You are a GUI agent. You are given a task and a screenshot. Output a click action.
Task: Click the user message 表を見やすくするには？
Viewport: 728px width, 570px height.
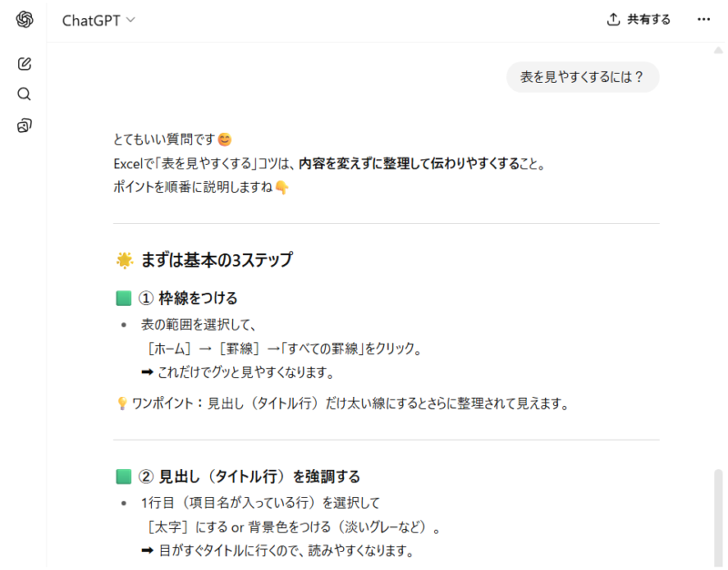pyautogui.click(x=582, y=78)
